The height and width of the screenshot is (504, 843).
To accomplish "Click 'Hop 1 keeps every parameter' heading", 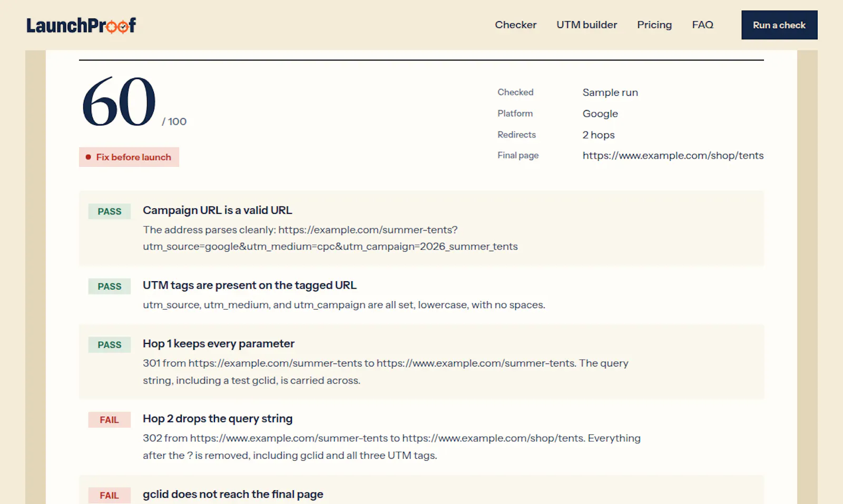I will click(x=219, y=344).
